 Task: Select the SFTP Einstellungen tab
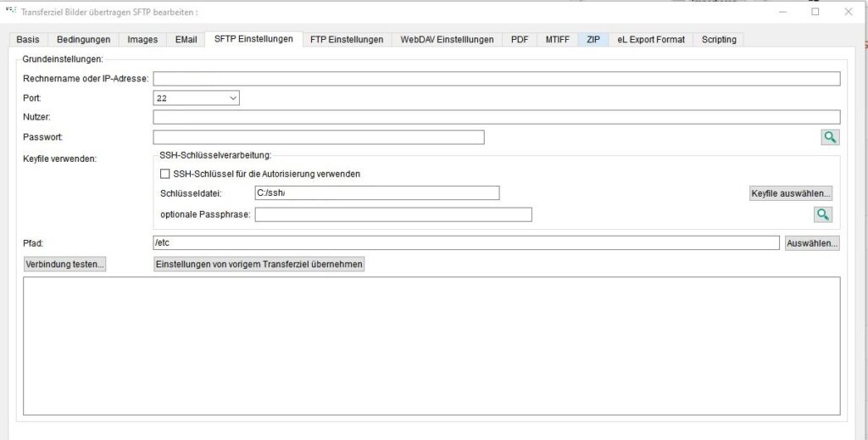(253, 39)
